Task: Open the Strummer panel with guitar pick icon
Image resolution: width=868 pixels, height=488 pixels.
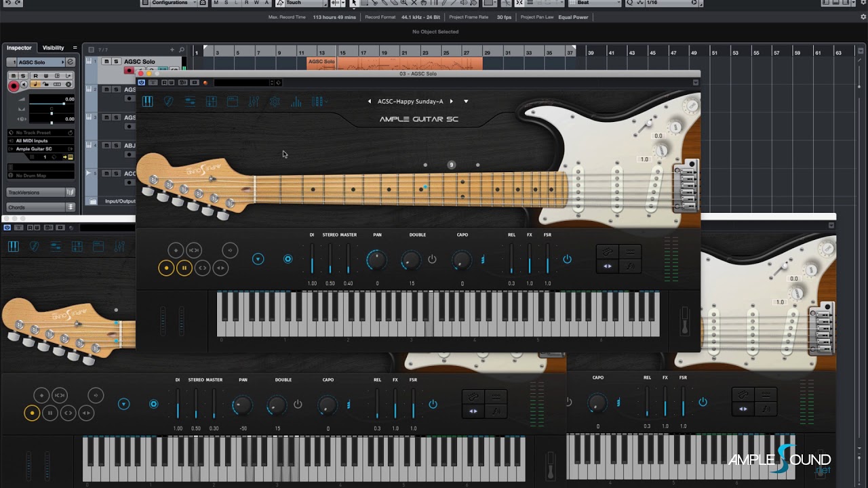Action: point(169,102)
